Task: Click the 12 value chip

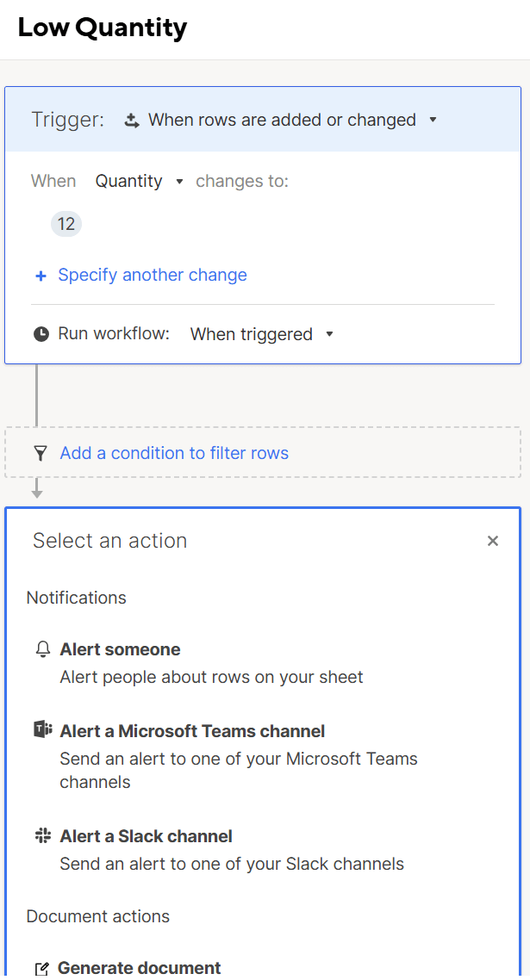Action: click(66, 225)
